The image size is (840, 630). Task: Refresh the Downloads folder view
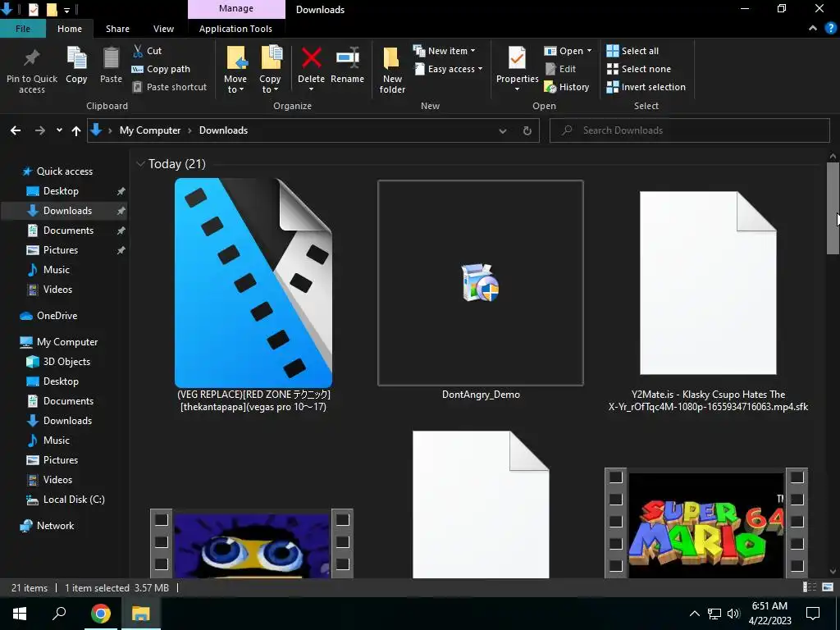point(527,130)
